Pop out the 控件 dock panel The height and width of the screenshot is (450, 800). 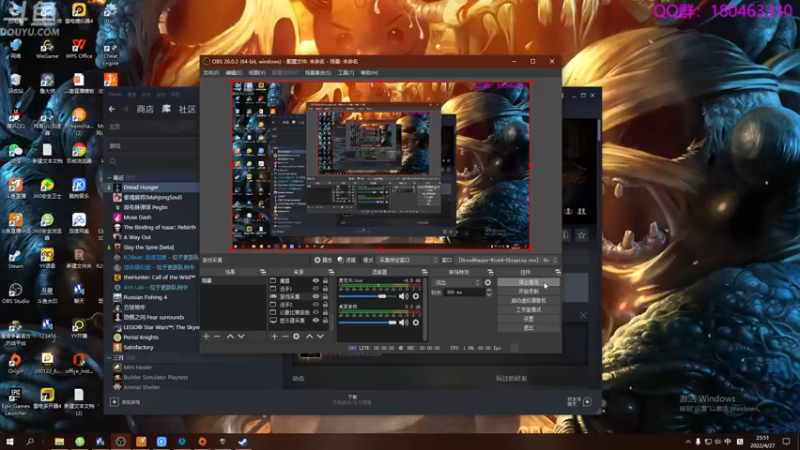click(x=558, y=272)
